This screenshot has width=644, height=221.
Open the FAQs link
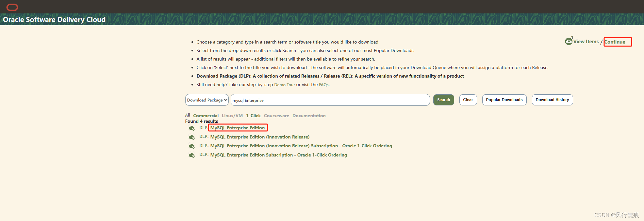coord(323,85)
